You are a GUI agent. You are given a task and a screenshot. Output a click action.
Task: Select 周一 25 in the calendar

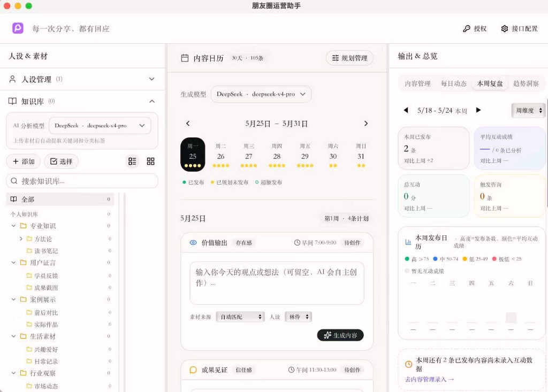[193, 155]
